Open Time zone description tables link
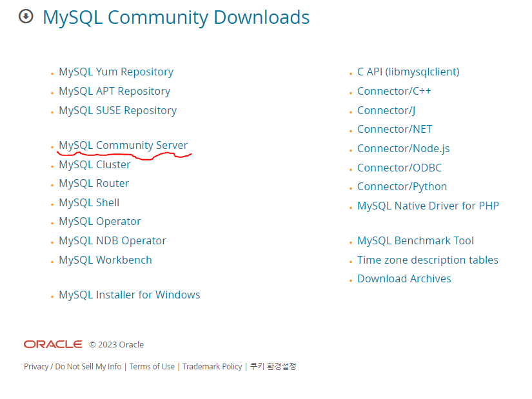Screen dimensions: 532x399 (x=428, y=260)
